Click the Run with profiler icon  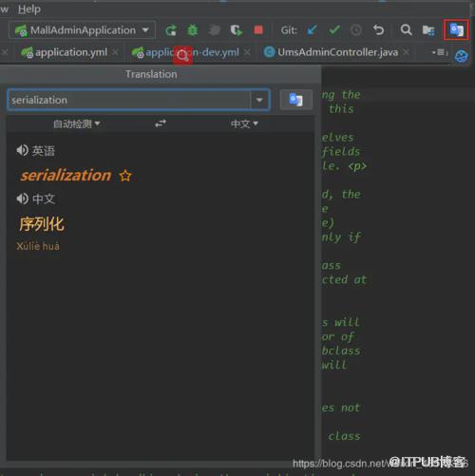click(237, 30)
